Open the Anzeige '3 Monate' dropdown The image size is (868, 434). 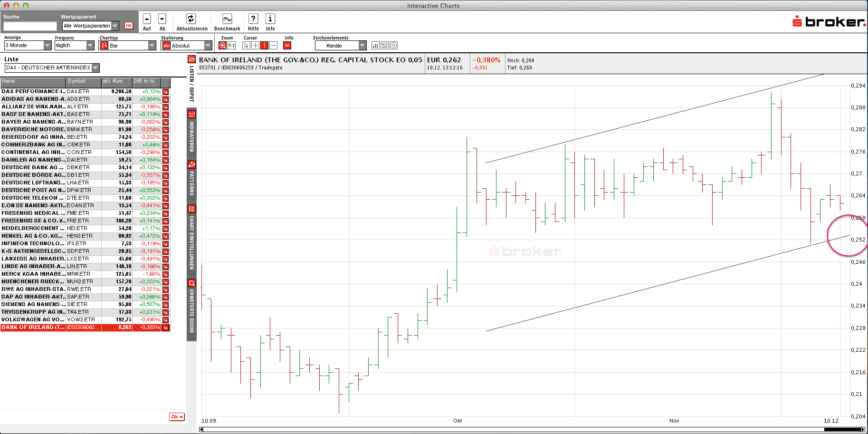28,45
